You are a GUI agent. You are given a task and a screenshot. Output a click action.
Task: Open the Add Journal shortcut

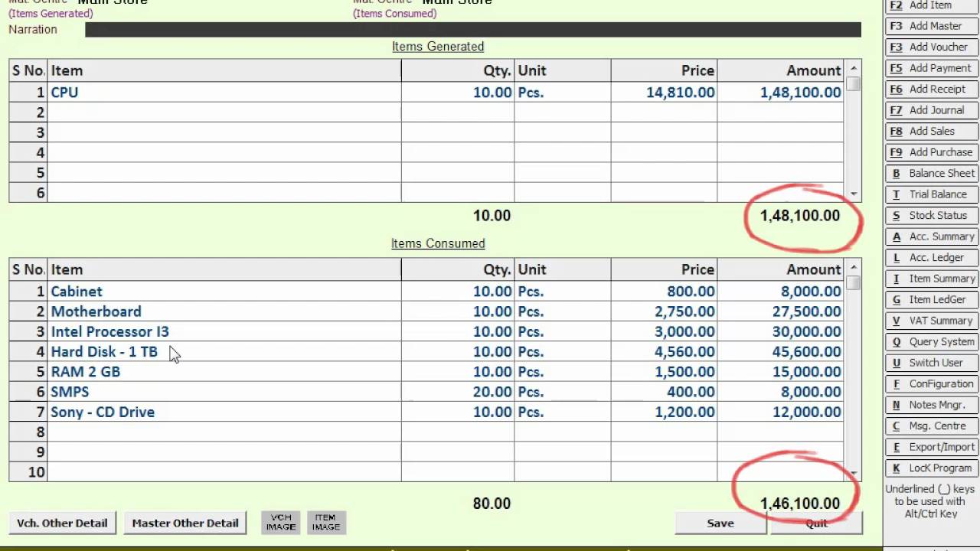tap(932, 110)
